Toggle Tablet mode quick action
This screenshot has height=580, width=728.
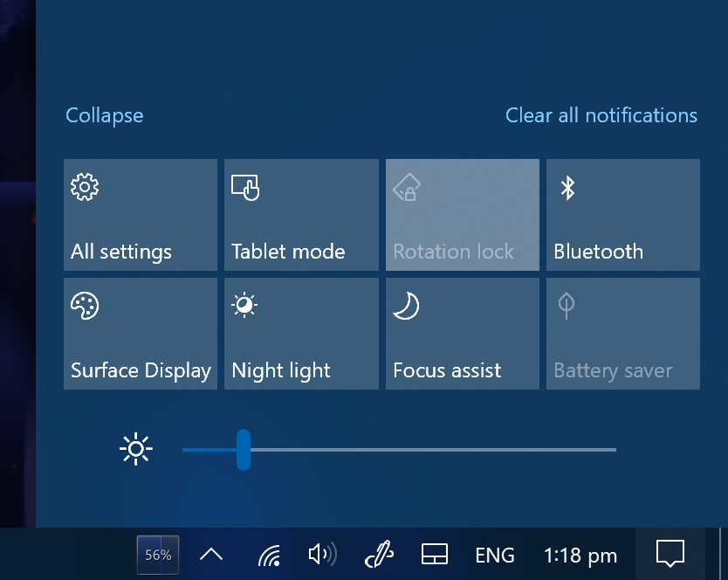click(301, 215)
